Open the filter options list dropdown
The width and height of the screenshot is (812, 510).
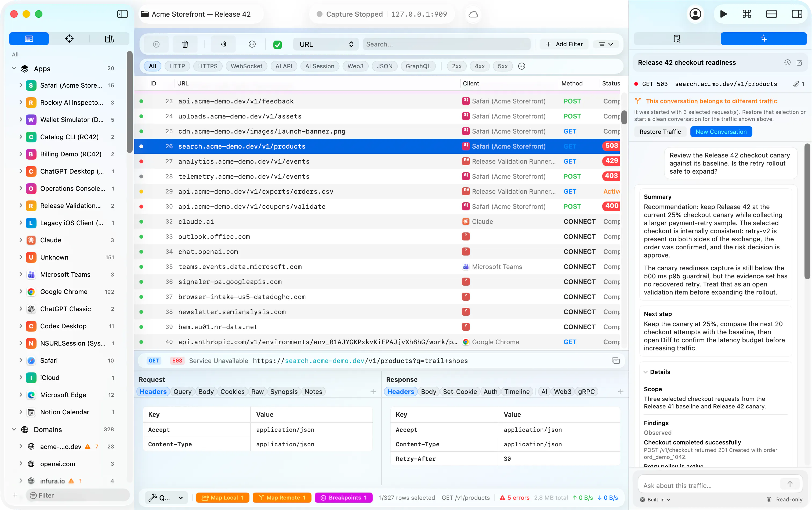pos(606,44)
